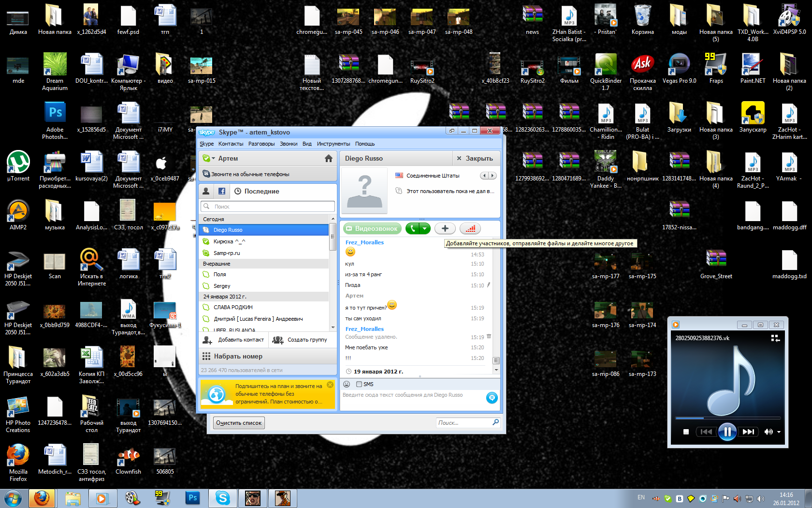Image resolution: width=812 pixels, height=508 pixels.
Task: Open the Windows Start button
Action: [13, 498]
